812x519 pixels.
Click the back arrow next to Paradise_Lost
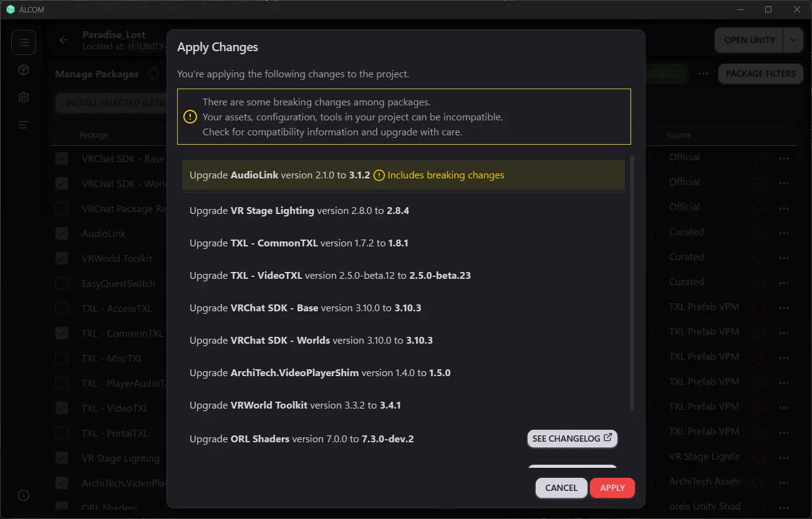coord(64,40)
